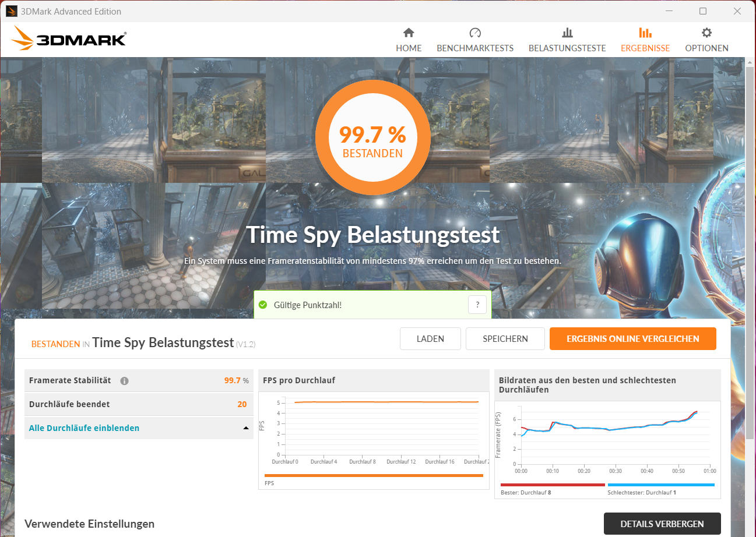
Task: Click the Speichern button
Action: [x=505, y=338]
